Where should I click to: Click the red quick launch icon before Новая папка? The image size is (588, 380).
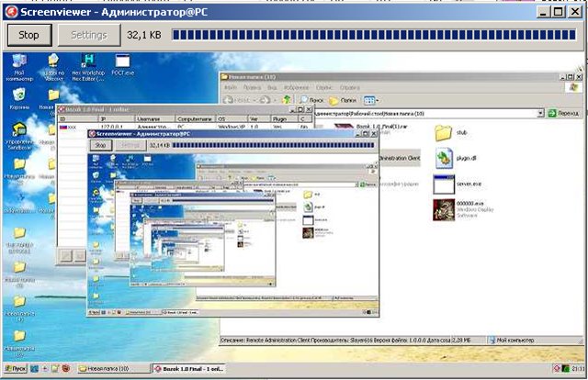coord(66,369)
